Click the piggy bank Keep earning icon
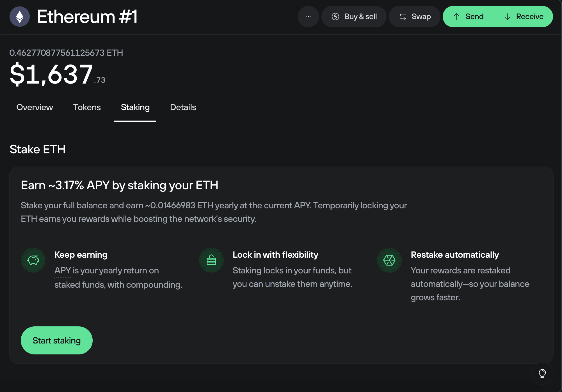 pyautogui.click(x=33, y=260)
